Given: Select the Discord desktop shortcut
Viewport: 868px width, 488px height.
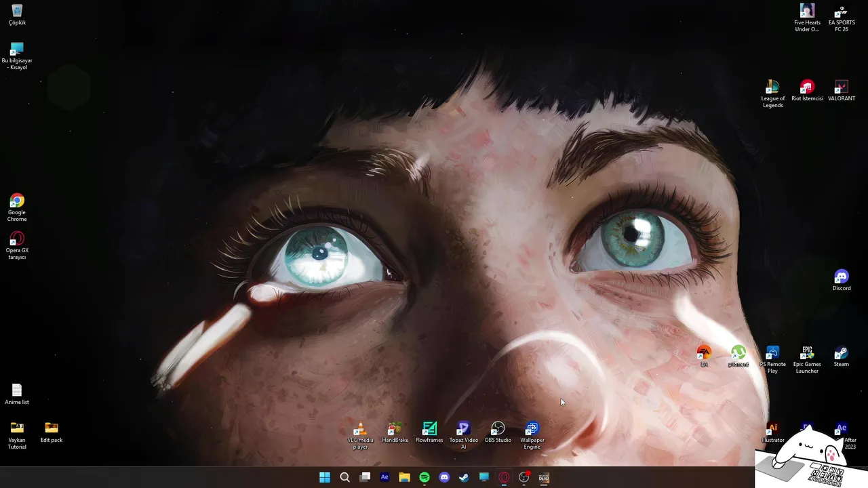Looking at the screenshot, I should [x=842, y=280].
